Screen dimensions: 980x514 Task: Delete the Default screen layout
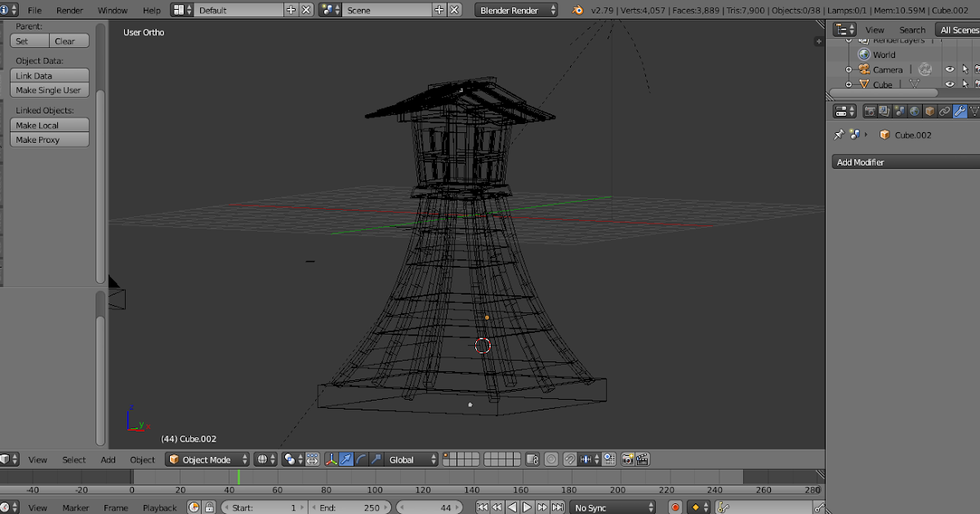point(306,11)
